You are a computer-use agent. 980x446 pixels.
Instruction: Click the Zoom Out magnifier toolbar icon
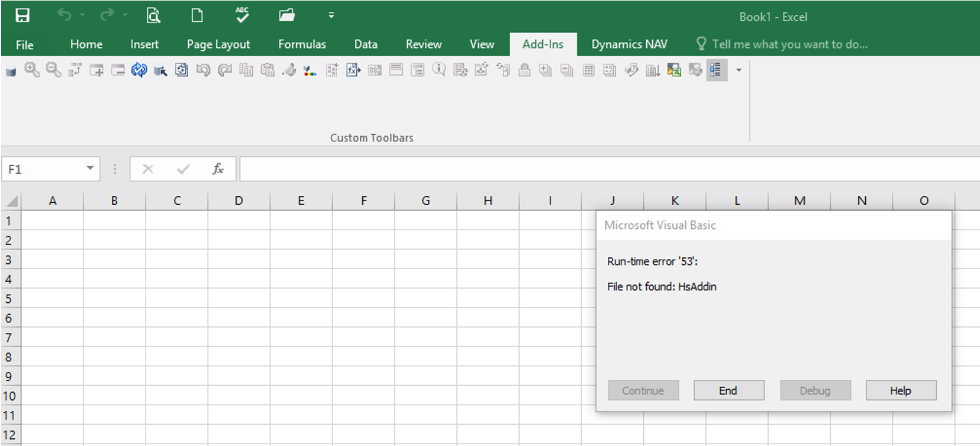(x=53, y=70)
